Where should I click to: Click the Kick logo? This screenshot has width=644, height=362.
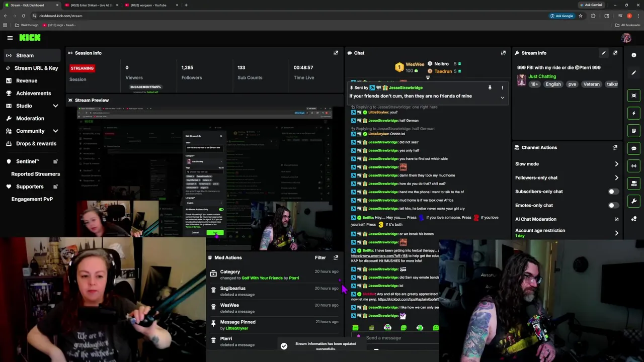(x=30, y=38)
